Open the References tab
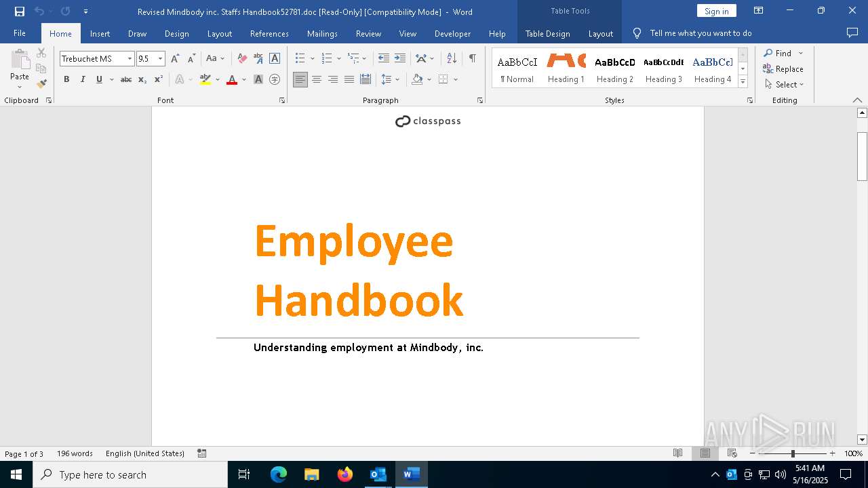Viewport: 868px width, 488px height. coord(269,33)
